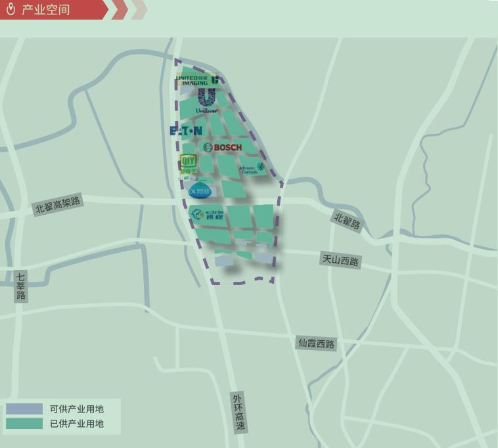Click the green iQIYI logo

pyautogui.click(x=189, y=164)
